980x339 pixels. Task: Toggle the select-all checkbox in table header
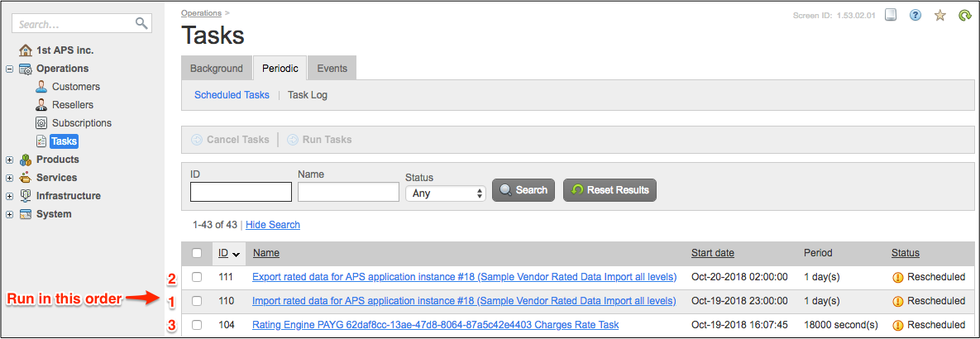(x=197, y=253)
